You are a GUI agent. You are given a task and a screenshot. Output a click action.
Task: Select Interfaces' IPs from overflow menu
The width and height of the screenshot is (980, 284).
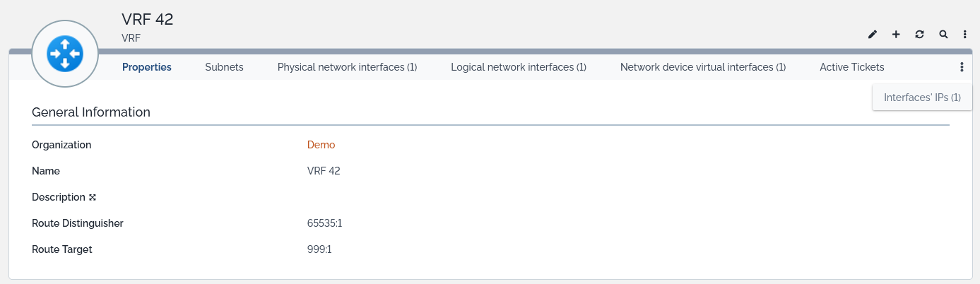pos(922,97)
